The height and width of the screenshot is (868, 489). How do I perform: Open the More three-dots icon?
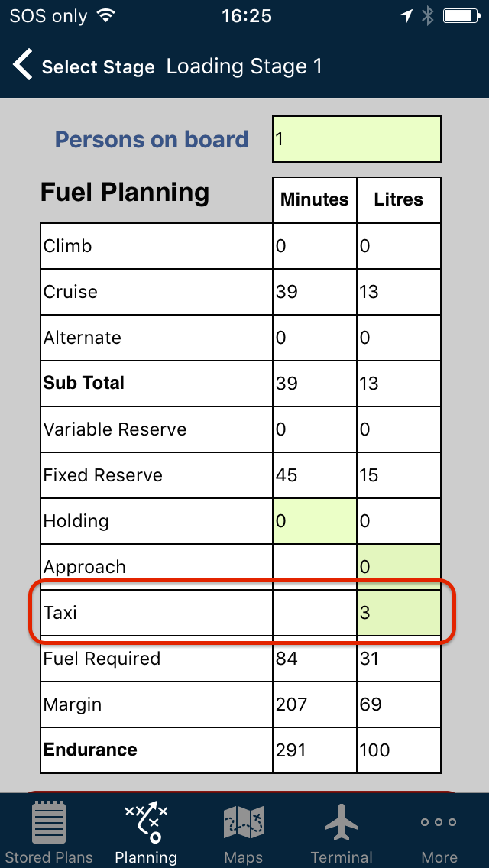click(x=439, y=822)
